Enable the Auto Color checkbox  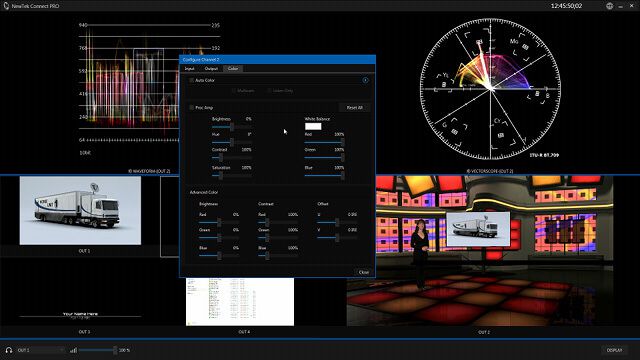(191, 80)
